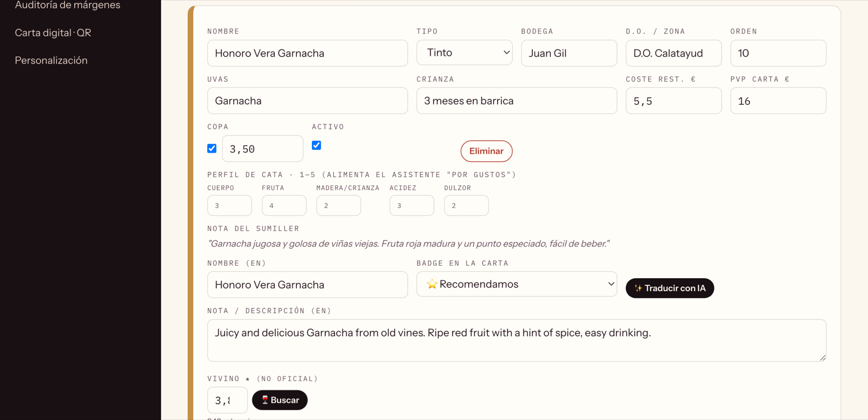868x420 pixels.
Task: Click the Eliminar button
Action: 487,151
